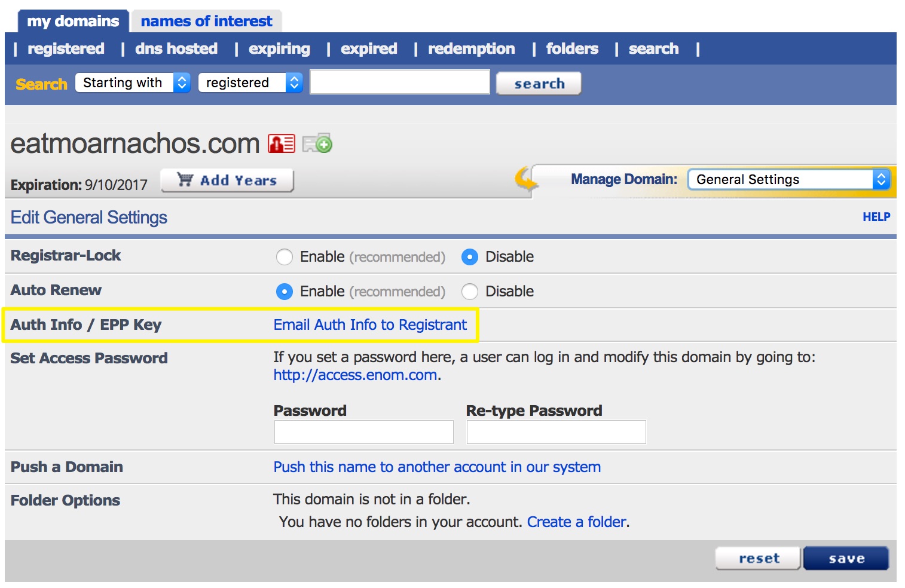Open the dns hosted menu item
This screenshot has width=905, height=588.
[176, 48]
